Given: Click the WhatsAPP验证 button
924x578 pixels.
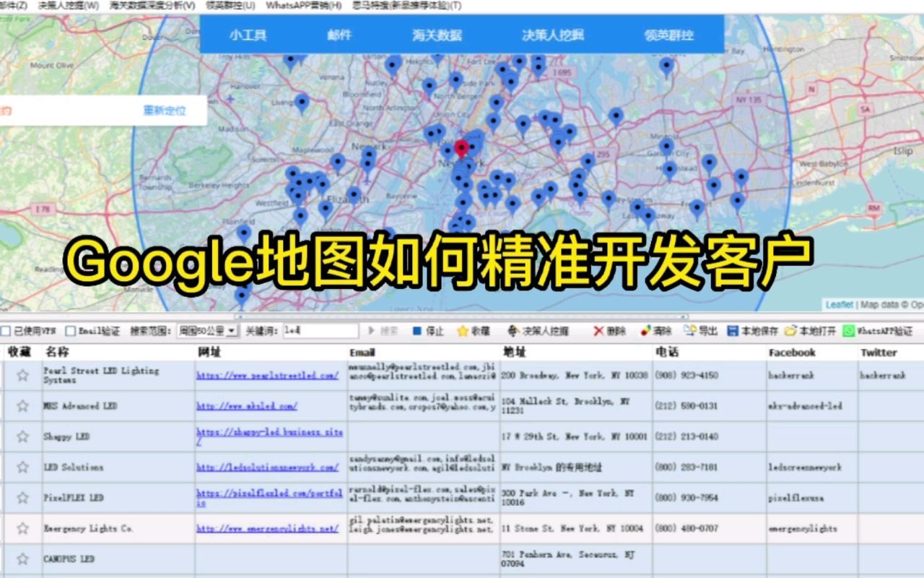Looking at the screenshot, I should tap(878, 331).
